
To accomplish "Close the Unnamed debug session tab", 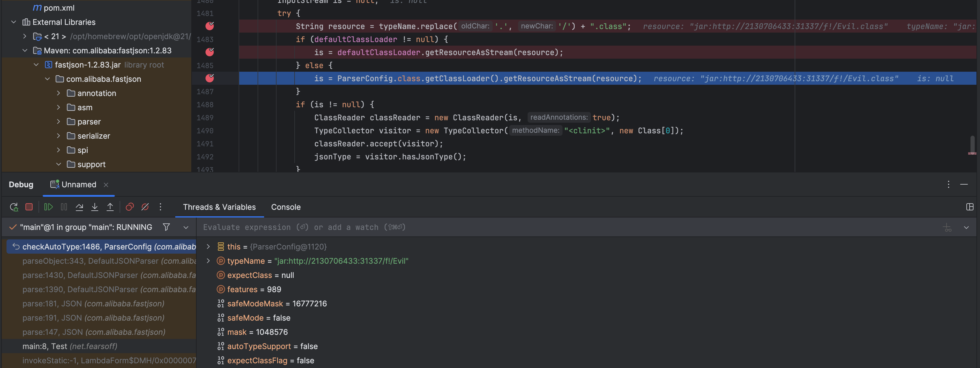I will pos(106,185).
